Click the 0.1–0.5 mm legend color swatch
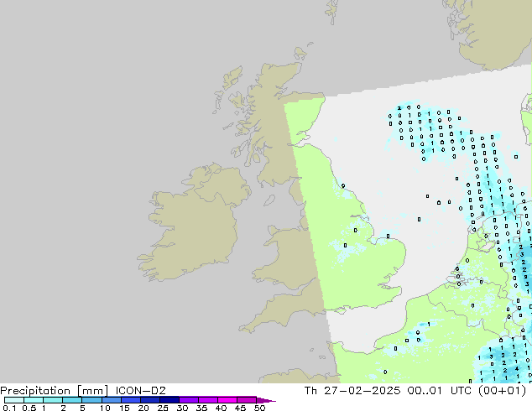The width and height of the screenshot is (532, 411). coord(14,400)
